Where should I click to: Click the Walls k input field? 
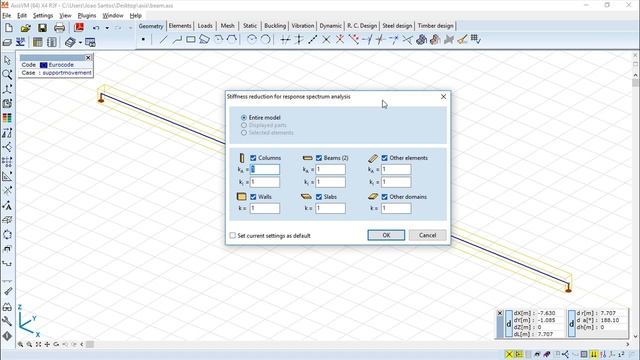[x=265, y=208]
